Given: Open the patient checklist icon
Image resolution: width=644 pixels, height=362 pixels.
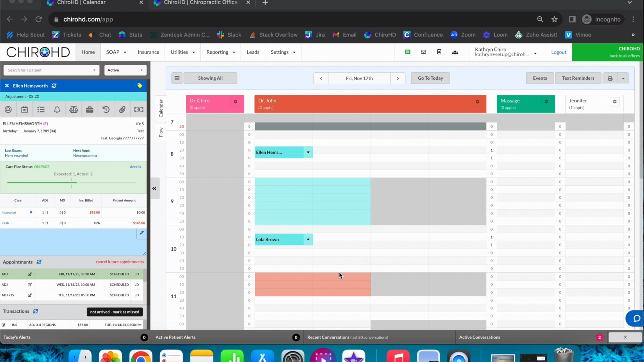Looking at the screenshot, I should click(41, 109).
